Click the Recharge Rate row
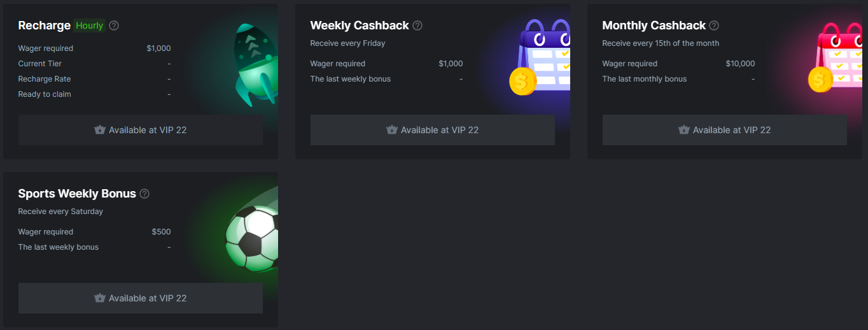This screenshot has height=330, width=868. click(x=95, y=79)
